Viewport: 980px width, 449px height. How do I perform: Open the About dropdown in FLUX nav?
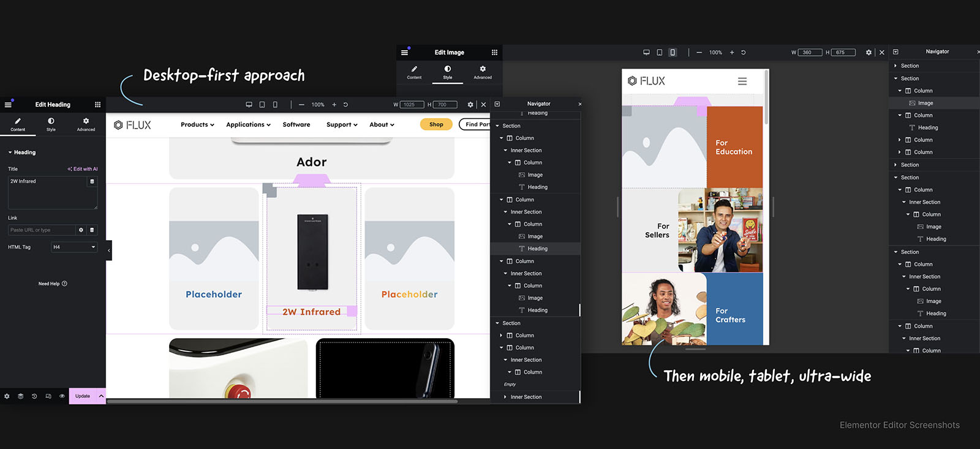[382, 125]
